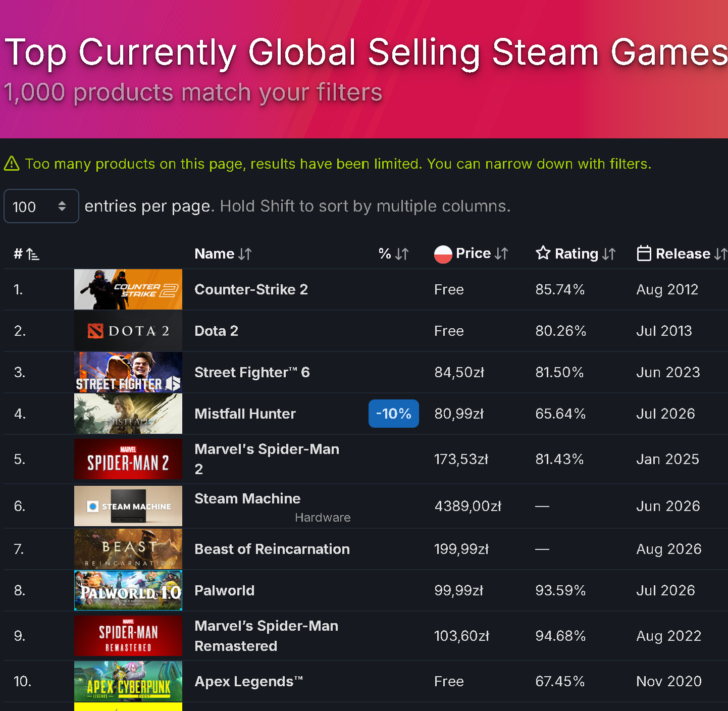Click the 81.50% rating cell
The height and width of the screenshot is (711, 728).
(x=560, y=372)
